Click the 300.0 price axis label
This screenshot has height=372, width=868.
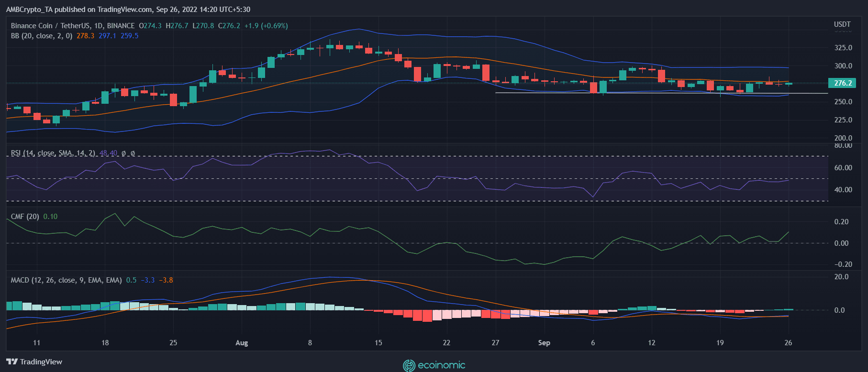click(843, 66)
